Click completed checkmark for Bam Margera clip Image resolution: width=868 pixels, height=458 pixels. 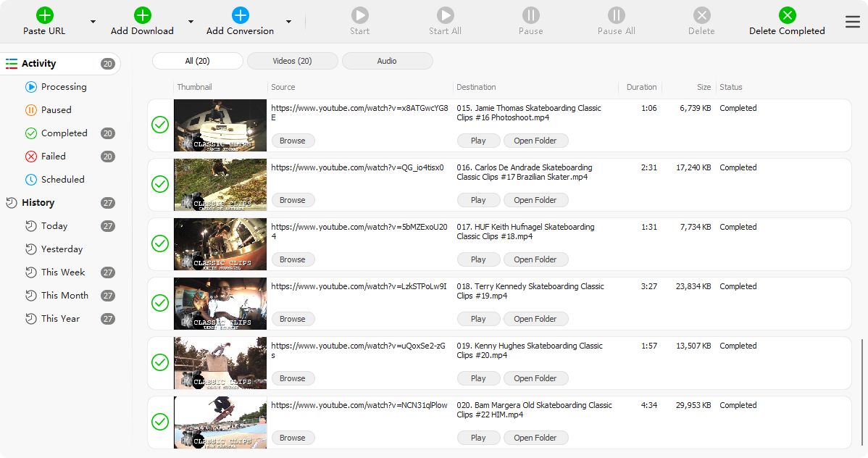pos(160,422)
